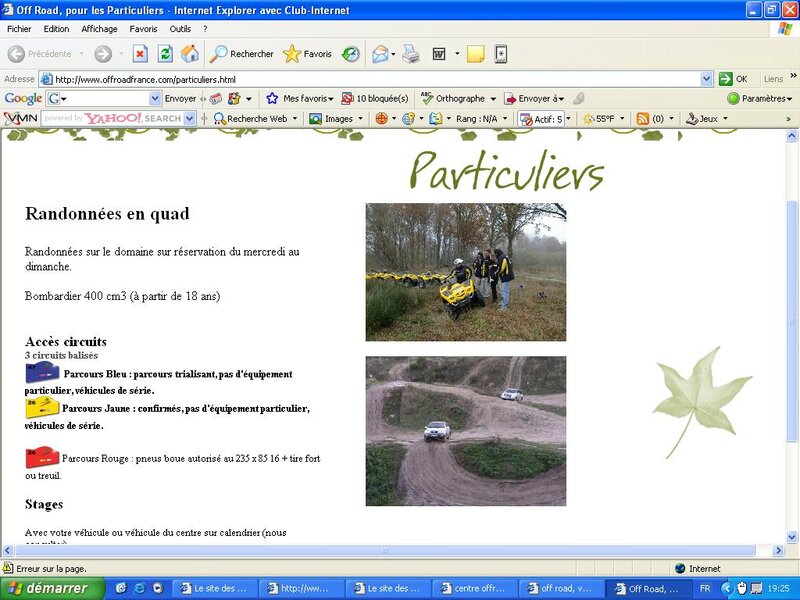Click the vertical scrollbar down arrow
This screenshot has height=600, width=800.
[792, 537]
